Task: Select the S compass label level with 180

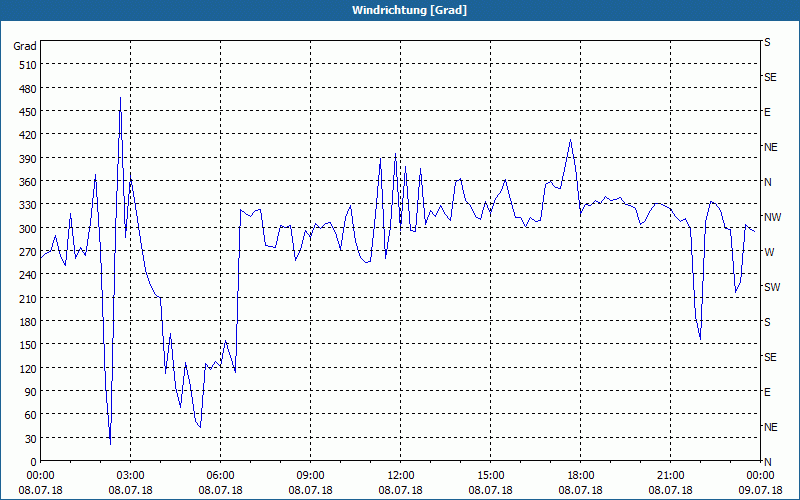Action: (x=767, y=322)
